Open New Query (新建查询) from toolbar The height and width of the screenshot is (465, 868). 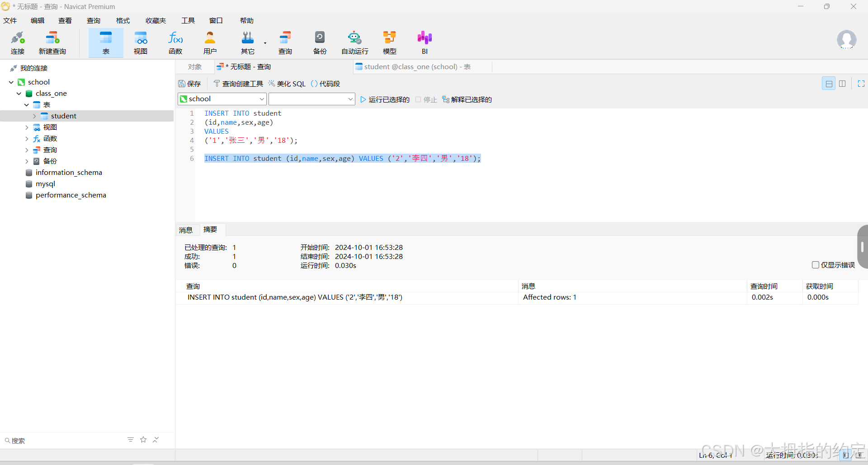pos(52,43)
